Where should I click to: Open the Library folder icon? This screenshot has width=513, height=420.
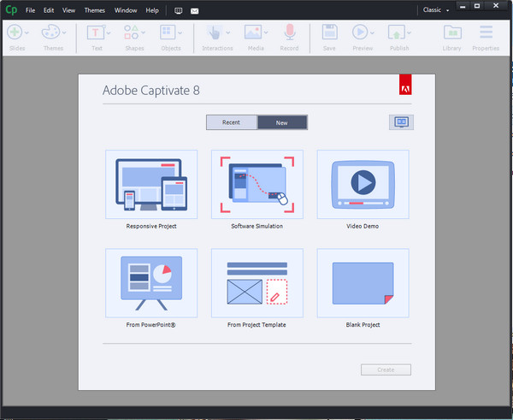pos(452,33)
